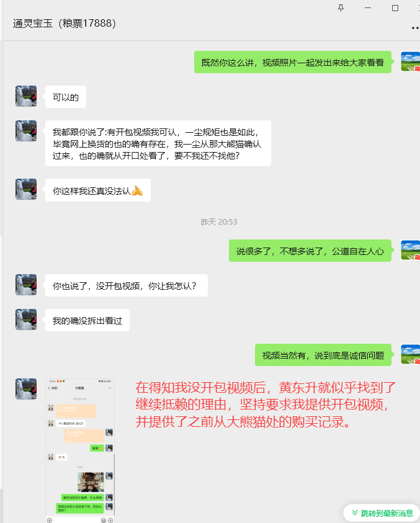Image resolution: width=420 pixels, height=523 pixels.
Task: Click avatar beside '你这样我还真没法认' message
Action: coord(26,189)
